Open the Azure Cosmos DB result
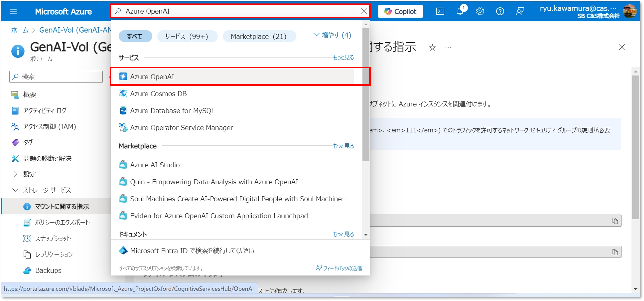Viewport: 644px width, 301px height. [236, 94]
